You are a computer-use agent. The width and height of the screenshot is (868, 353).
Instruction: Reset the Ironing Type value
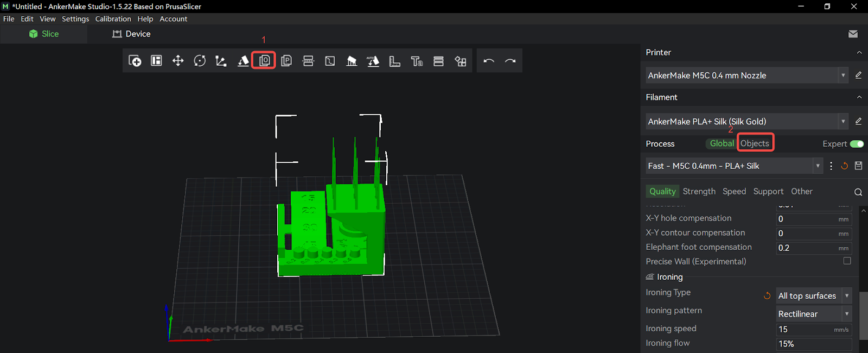point(767,295)
